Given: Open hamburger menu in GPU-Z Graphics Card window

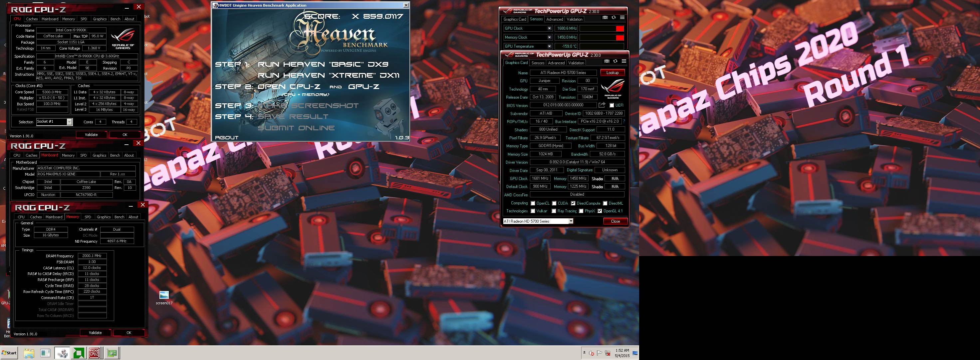Looking at the screenshot, I should pos(624,61).
